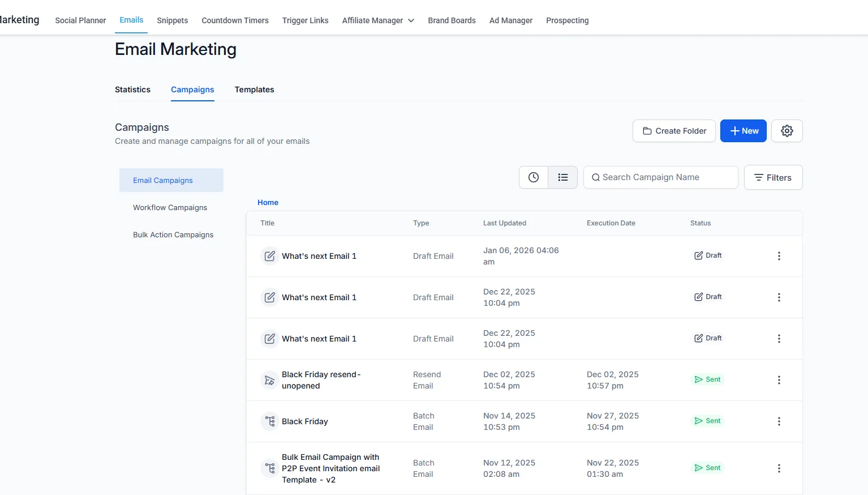
Task: Switch to the Templates tab
Action: [x=254, y=89]
